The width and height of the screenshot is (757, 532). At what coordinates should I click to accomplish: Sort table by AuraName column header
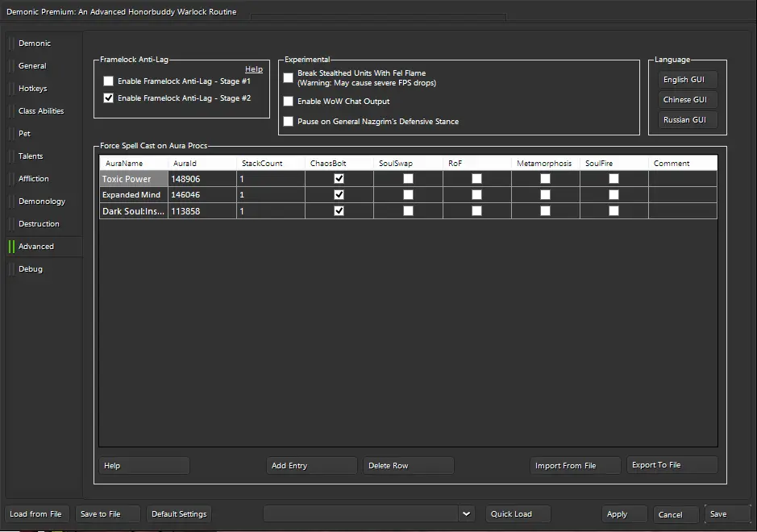tap(134, 163)
